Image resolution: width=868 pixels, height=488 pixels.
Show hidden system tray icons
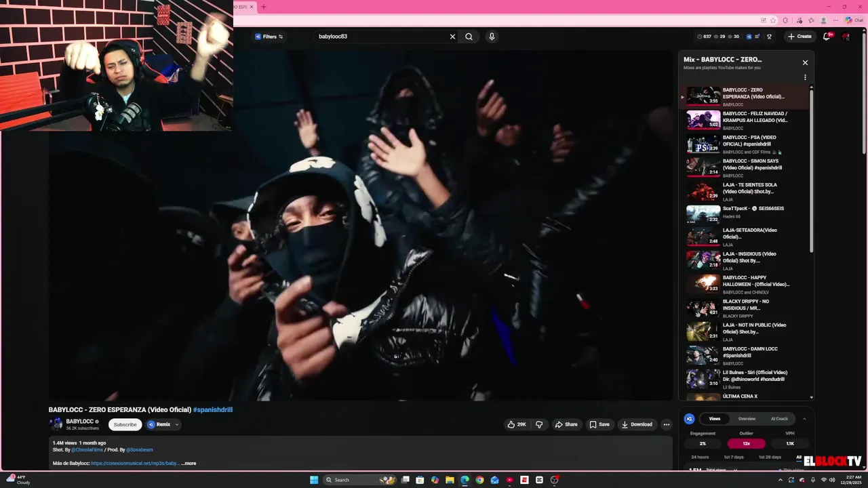[x=781, y=480]
